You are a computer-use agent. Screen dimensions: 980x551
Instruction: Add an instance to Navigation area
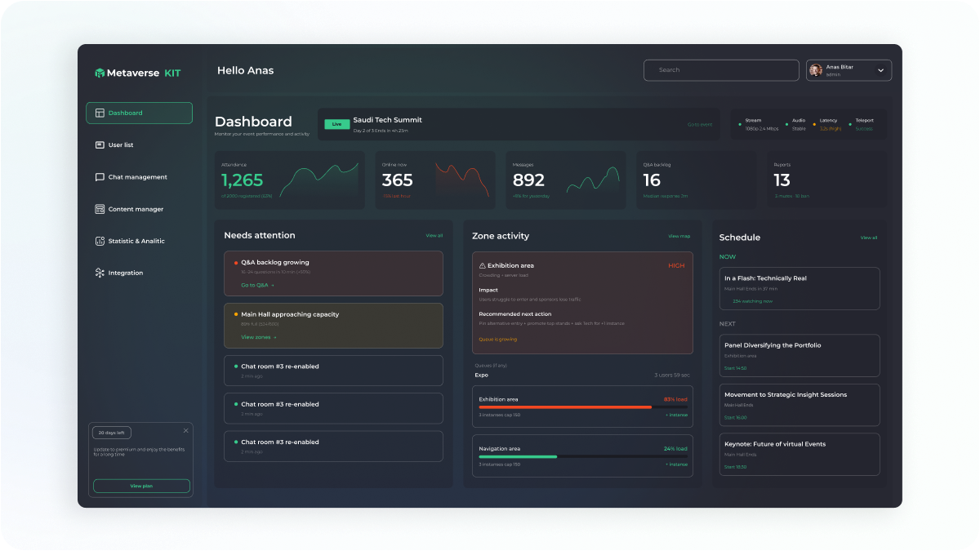tap(676, 464)
